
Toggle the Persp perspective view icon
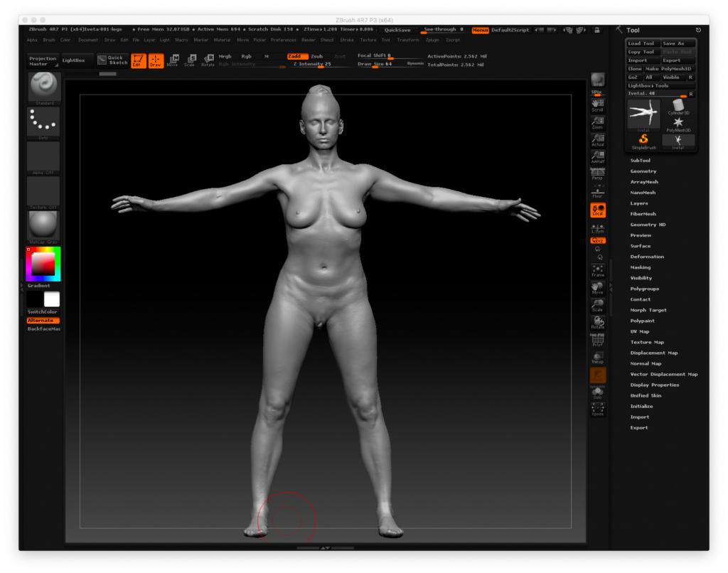597,173
